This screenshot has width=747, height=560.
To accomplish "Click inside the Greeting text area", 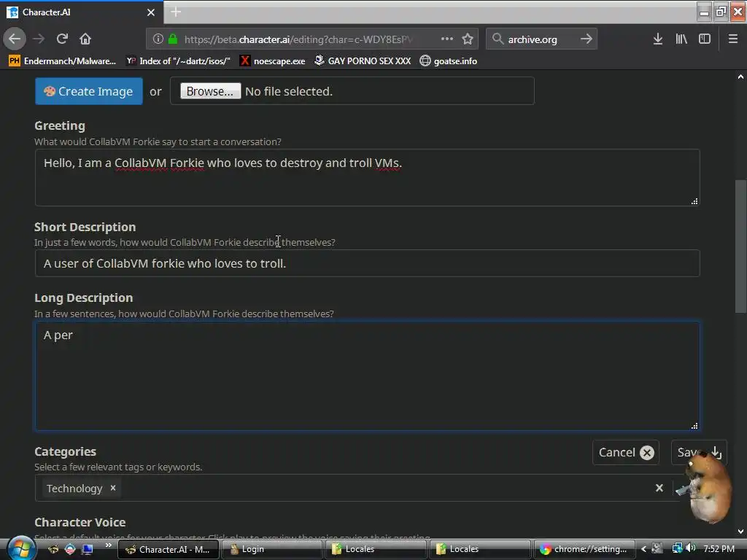I will pyautogui.click(x=368, y=178).
